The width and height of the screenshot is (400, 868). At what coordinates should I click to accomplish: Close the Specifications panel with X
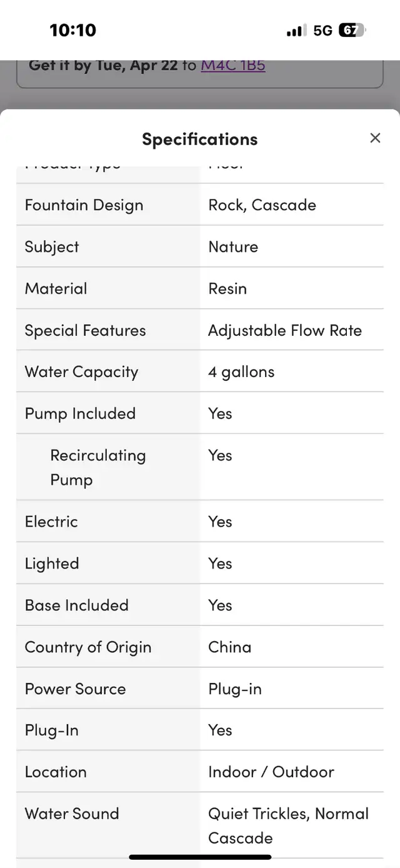pyautogui.click(x=375, y=138)
